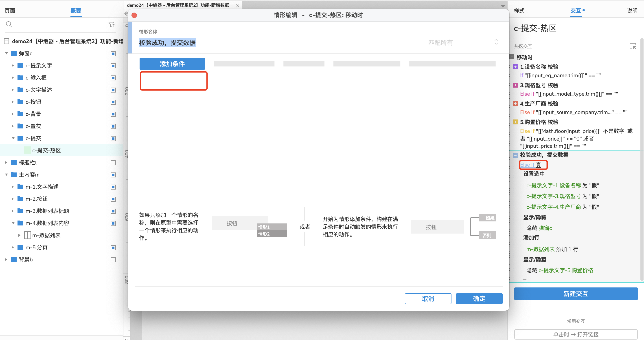This screenshot has width=644, height=340.
Task: Click the 设置选中 action heading
Action: tap(534, 174)
